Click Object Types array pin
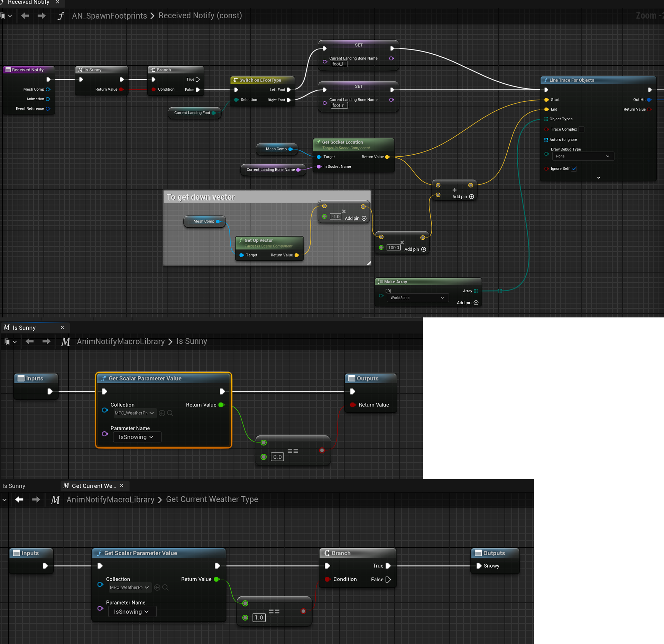 pos(546,119)
